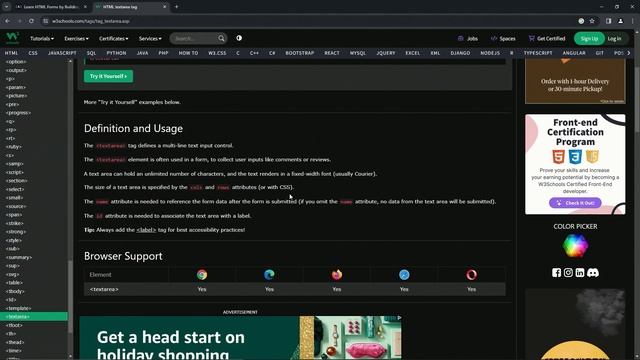Open the Facebook social icon
The width and height of the screenshot is (640, 360).
tap(556, 273)
